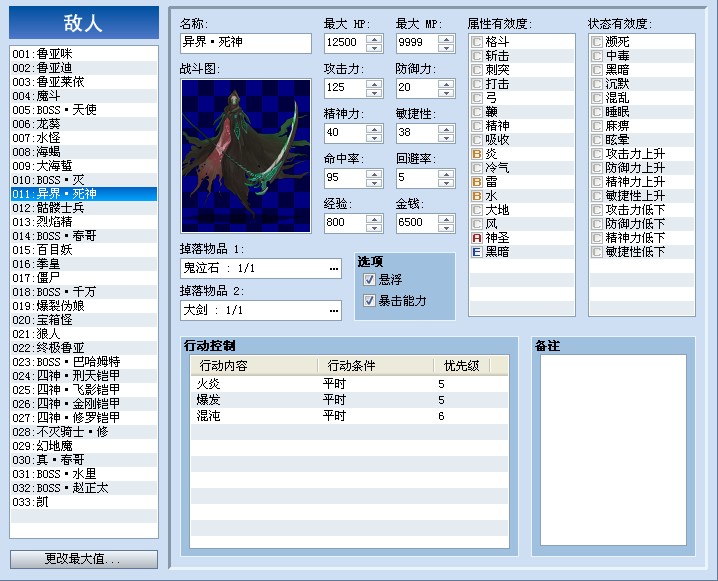Viewport: 718px width, 581px height.
Task: Select enemy 023:BOSS▪巴哈姆特
Action: pos(84,362)
